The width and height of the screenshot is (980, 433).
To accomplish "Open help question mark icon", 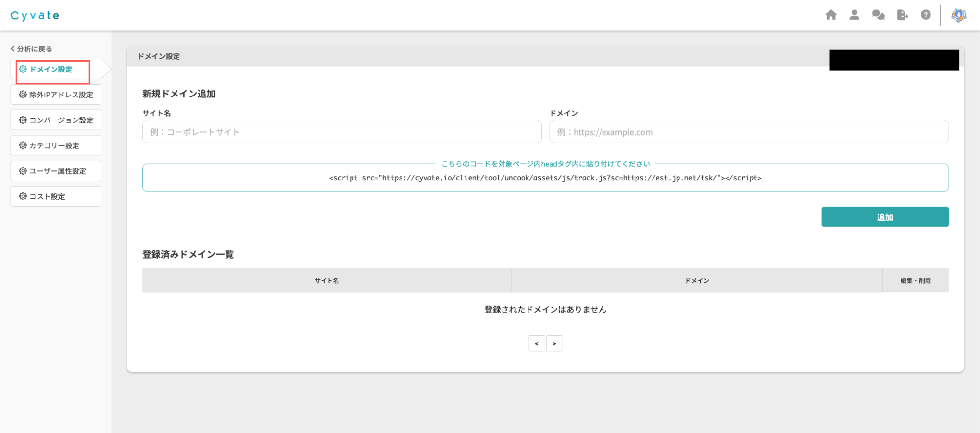I will click(x=926, y=15).
